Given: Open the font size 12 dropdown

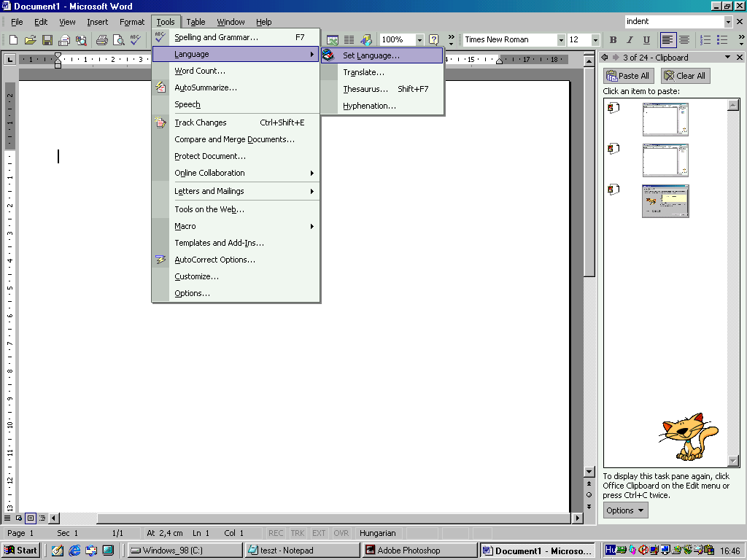Looking at the screenshot, I should pyautogui.click(x=595, y=40).
